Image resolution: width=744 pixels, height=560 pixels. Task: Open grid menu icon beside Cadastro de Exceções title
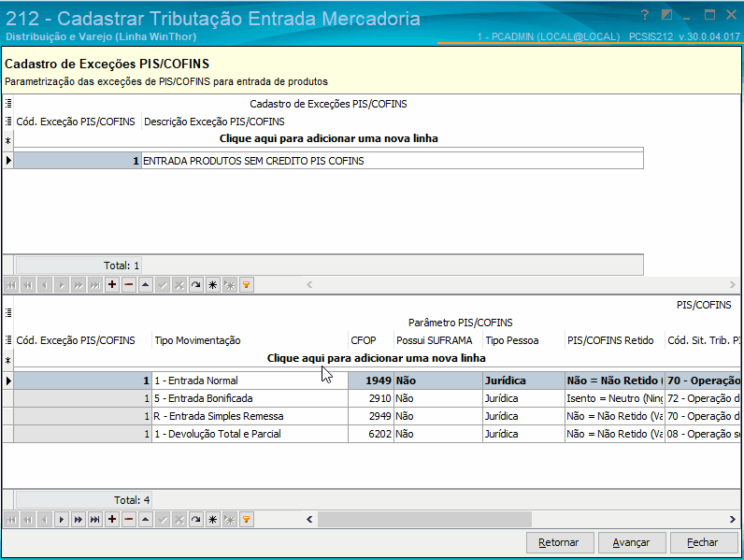coord(8,103)
